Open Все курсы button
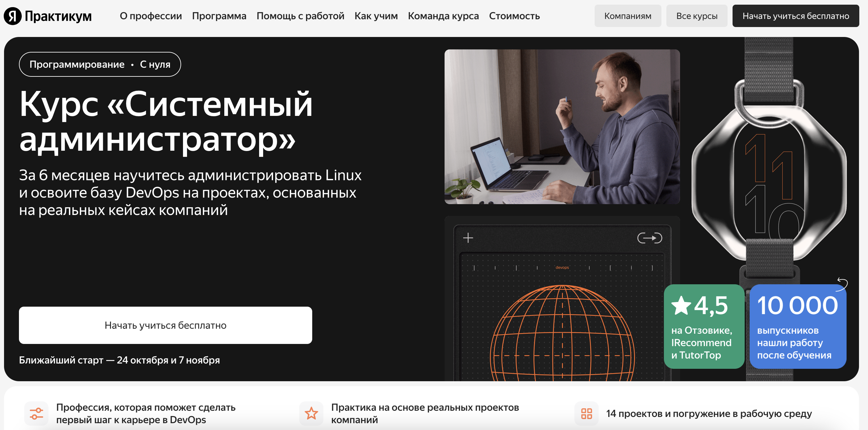Image resolution: width=868 pixels, height=430 pixels. 697,16
